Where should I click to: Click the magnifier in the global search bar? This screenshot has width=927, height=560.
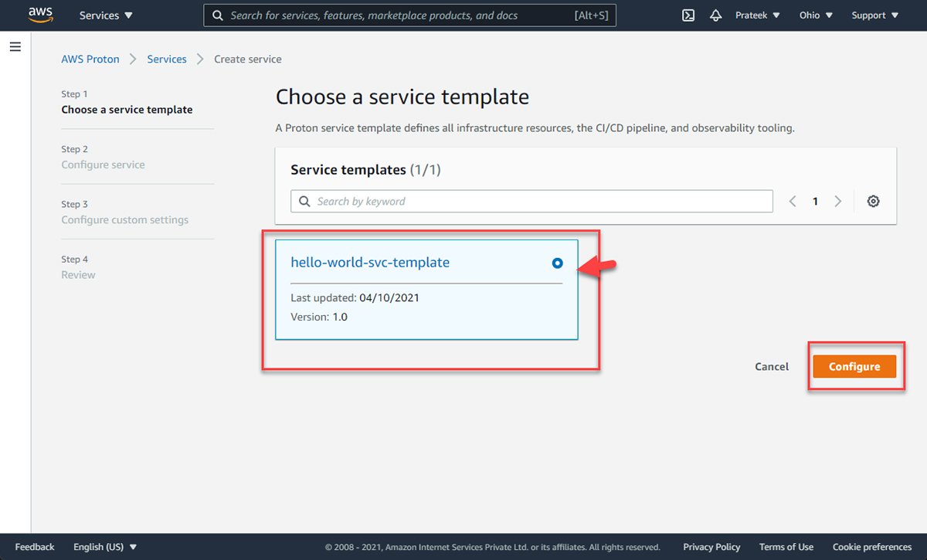pyautogui.click(x=217, y=15)
